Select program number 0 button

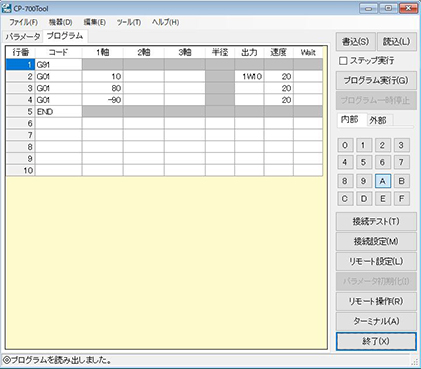[345, 145]
